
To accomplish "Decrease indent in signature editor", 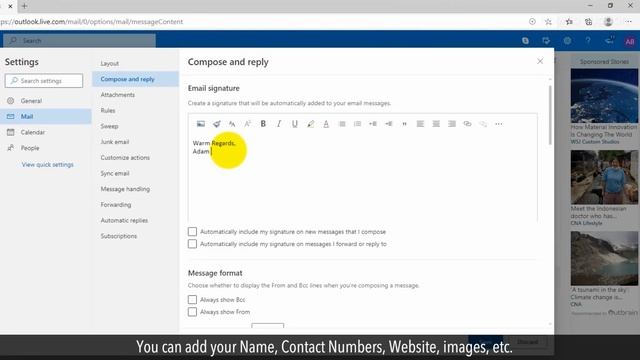I will (373, 124).
